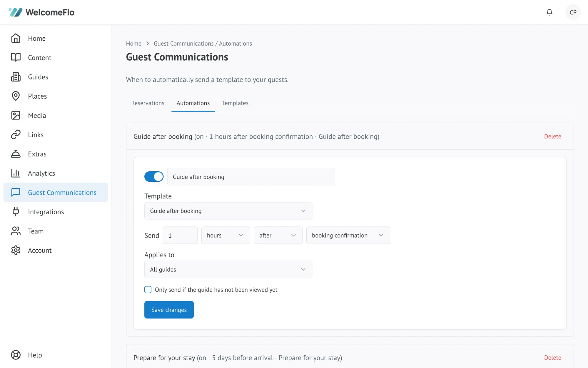
Task: Select the Automations tab
Action: [x=193, y=103]
